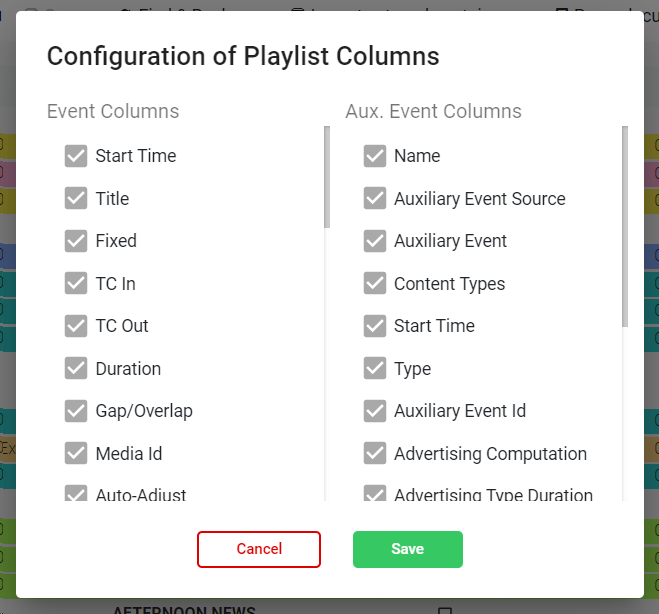Toggle Auxiliary Event Source checkbox
The image size is (659, 614).
pyautogui.click(x=375, y=199)
